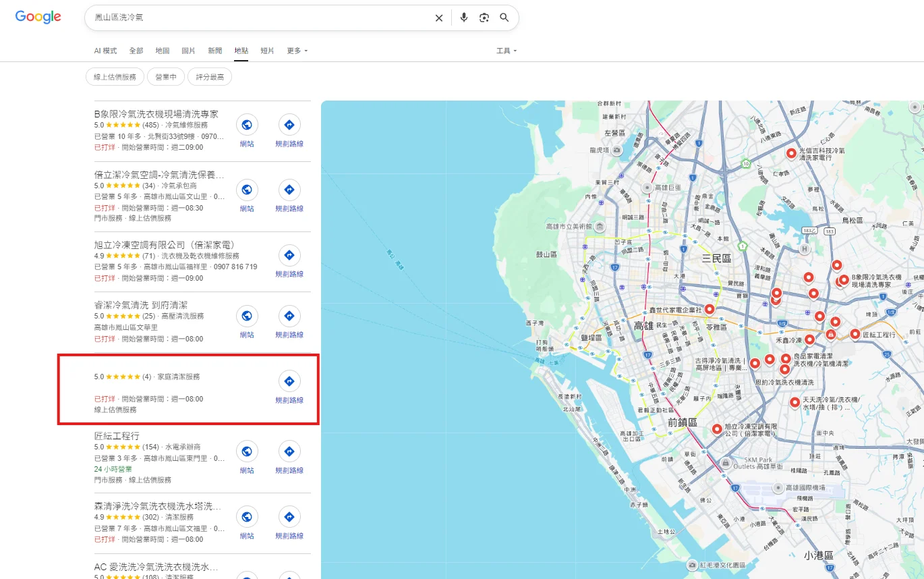The image size is (924, 579).
Task: Select the 光信吉科技冷氣清洗家電行 map pin
Action: pos(791,153)
